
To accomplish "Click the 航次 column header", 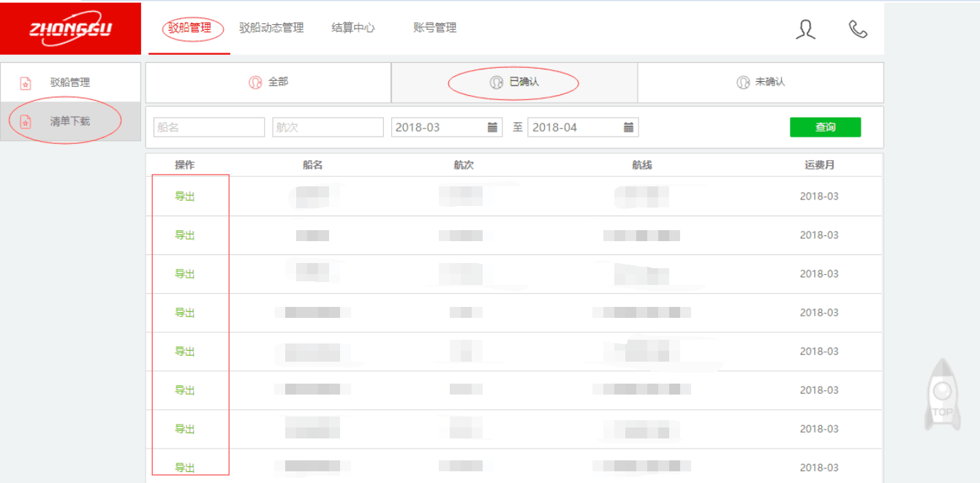I will (464, 165).
